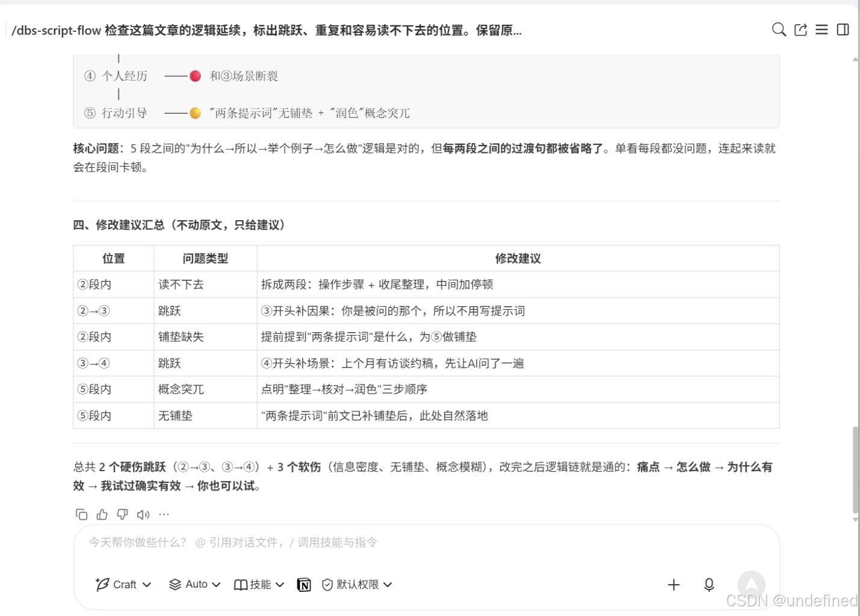Click the text 提前提到"两条提示词"是什么
Screen dimensions: 860x616
click(x=333, y=337)
